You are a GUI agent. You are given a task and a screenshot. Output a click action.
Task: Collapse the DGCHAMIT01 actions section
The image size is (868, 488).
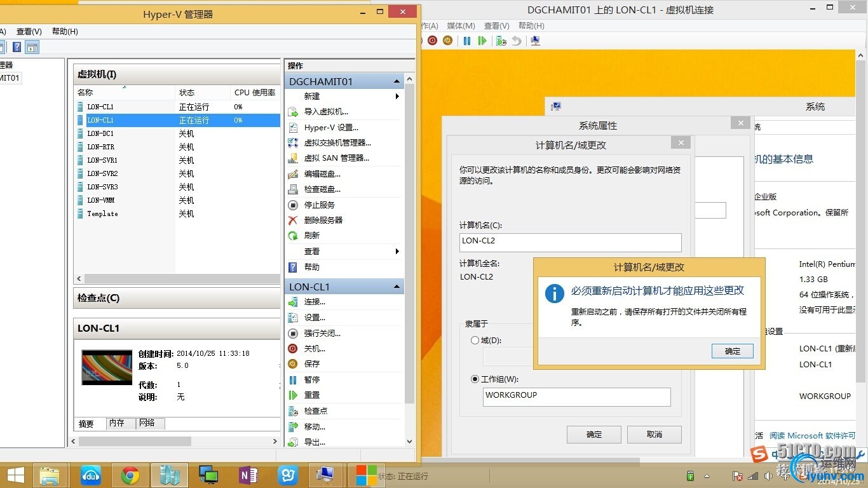[x=397, y=81]
